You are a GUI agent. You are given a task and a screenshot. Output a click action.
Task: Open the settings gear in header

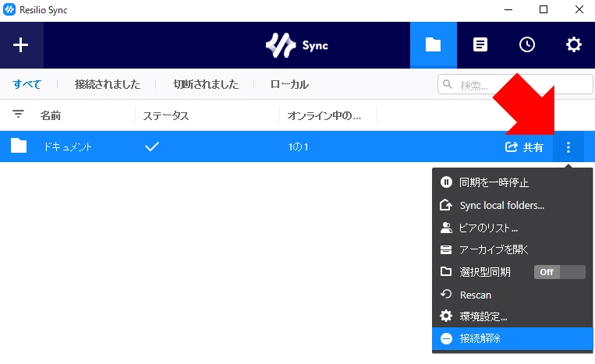tap(573, 44)
